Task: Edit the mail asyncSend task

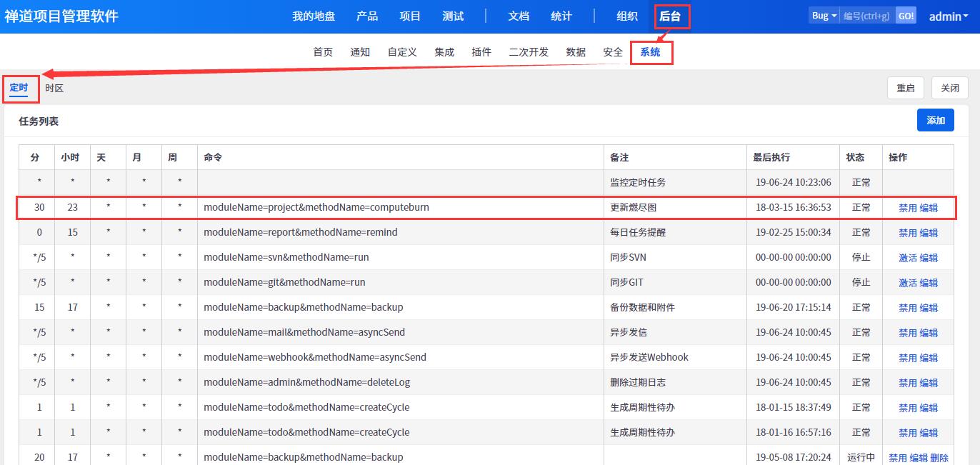Action: tap(929, 333)
